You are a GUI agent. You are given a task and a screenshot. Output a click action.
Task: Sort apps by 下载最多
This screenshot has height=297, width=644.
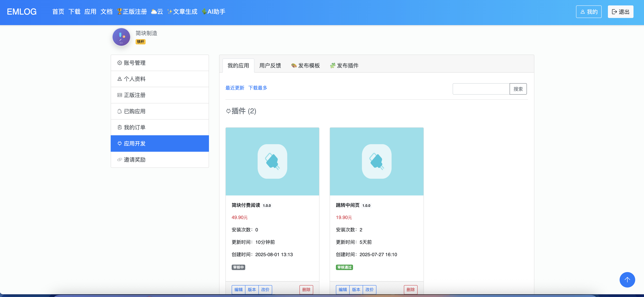coord(257,88)
